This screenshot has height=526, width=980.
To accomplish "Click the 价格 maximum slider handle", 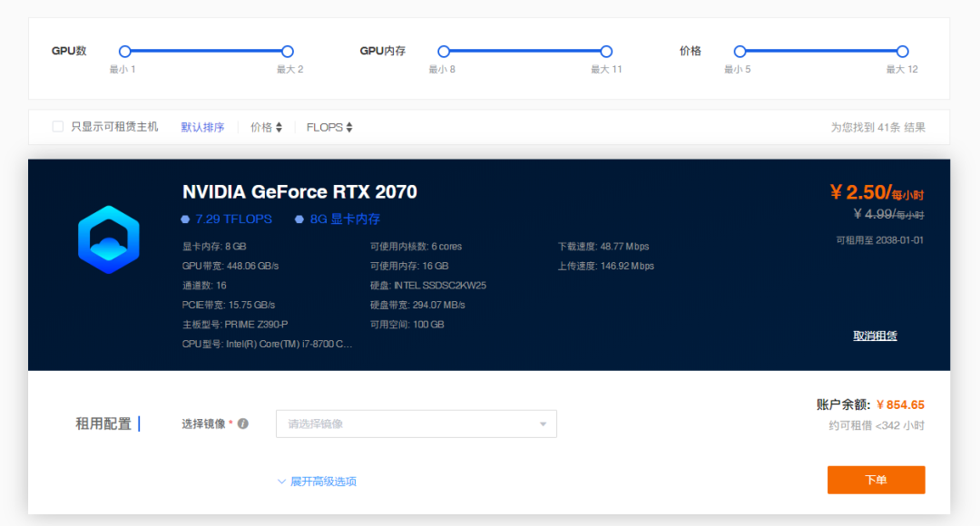I will 903,51.
